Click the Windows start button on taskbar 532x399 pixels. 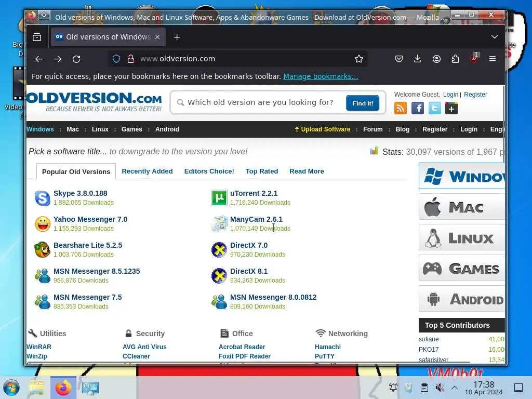(11, 388)
